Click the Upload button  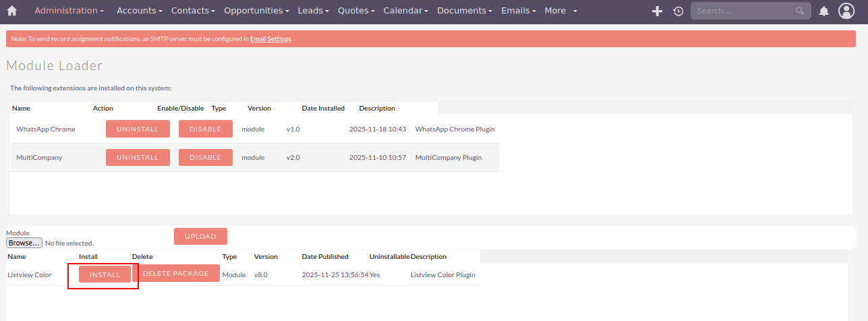200,236
